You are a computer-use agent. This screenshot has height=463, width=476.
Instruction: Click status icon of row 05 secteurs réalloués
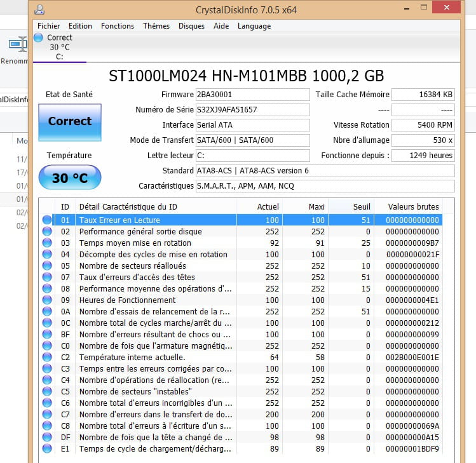[47, 265]
